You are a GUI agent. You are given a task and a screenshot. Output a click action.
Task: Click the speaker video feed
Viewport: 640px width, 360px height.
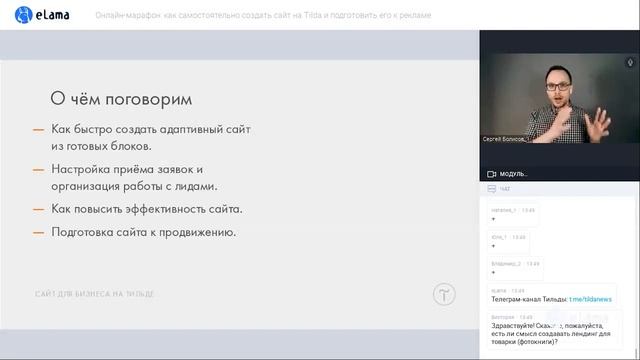click(x=560, y=98)
